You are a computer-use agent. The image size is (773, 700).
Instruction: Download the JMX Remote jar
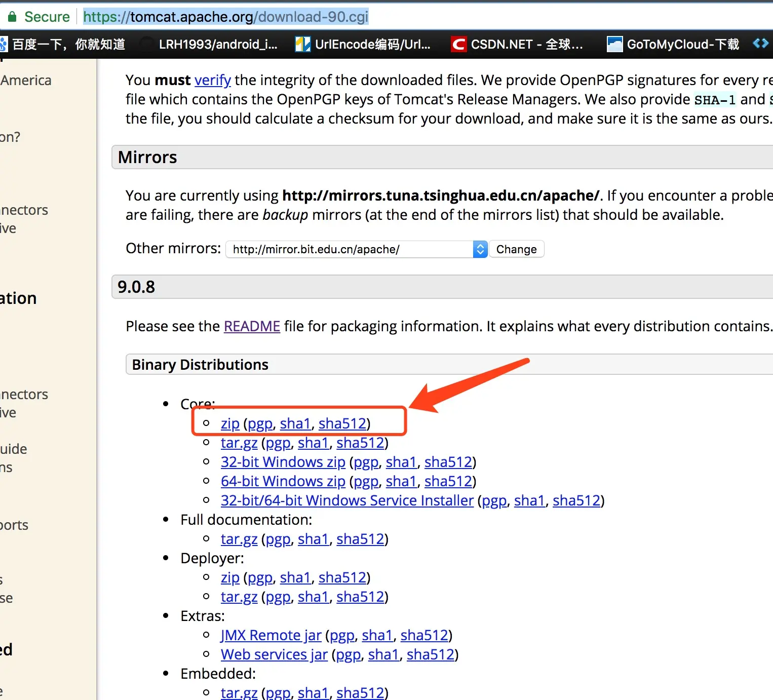click(x=271, y=635)
